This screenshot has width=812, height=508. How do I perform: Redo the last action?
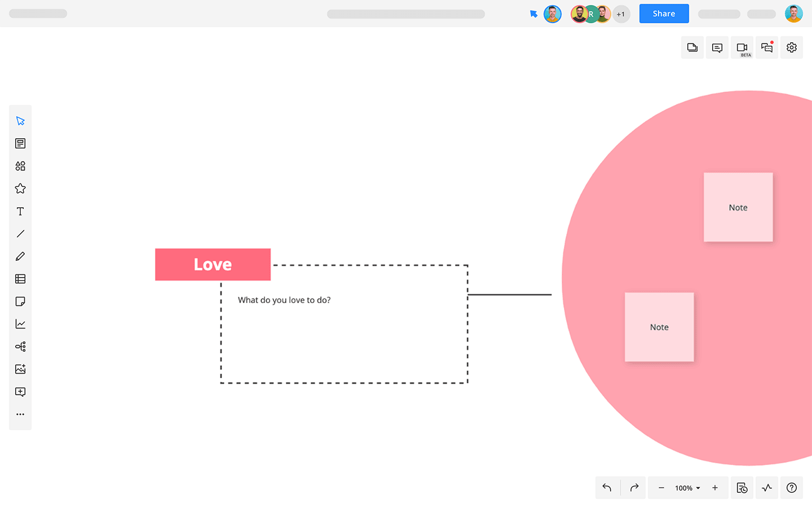coord(634,488)
